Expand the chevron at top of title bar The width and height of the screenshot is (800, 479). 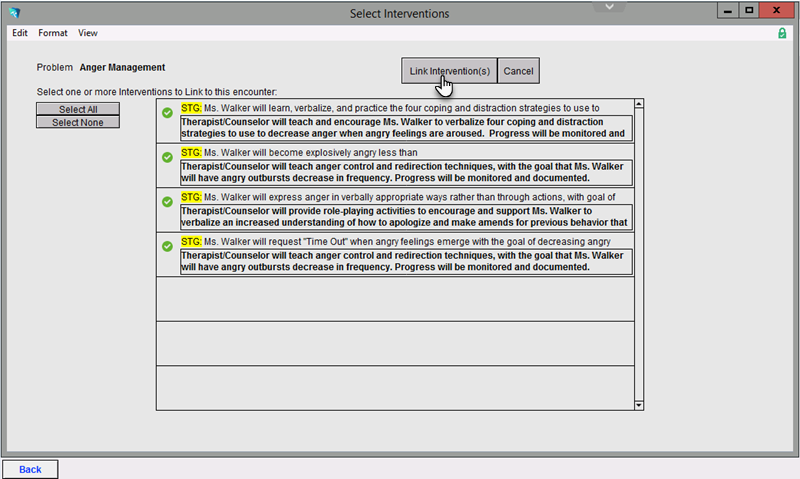609,7
